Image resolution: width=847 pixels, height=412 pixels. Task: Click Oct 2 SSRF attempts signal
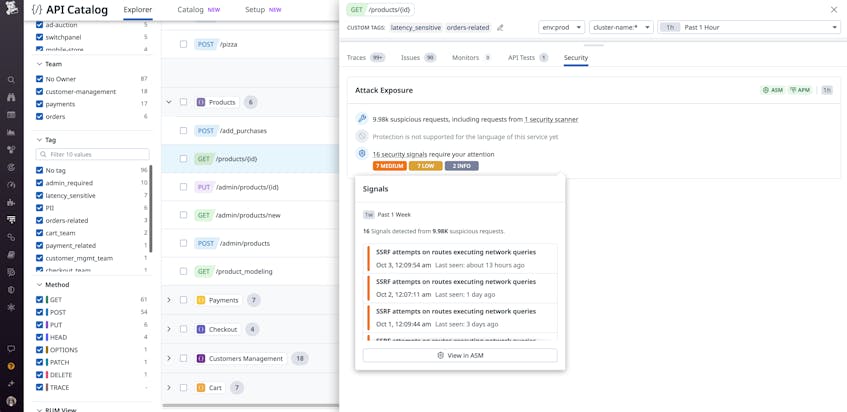coord(462,288)
